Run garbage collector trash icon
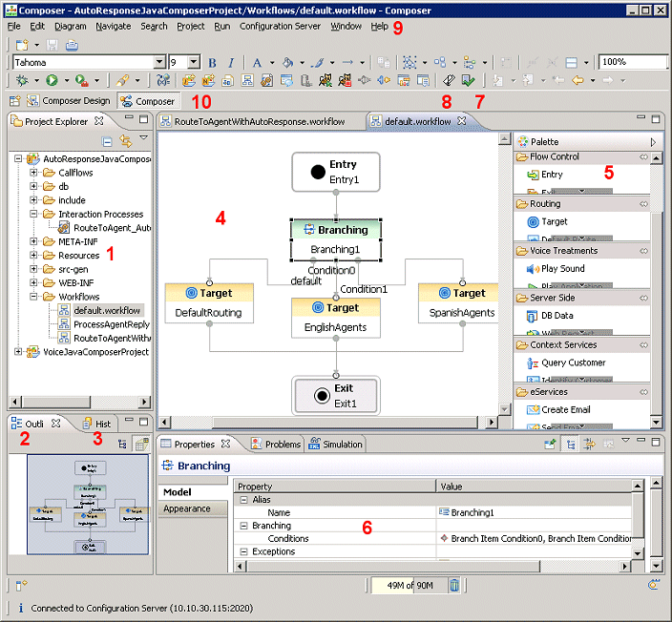672x622 pixels. [455, 585]
